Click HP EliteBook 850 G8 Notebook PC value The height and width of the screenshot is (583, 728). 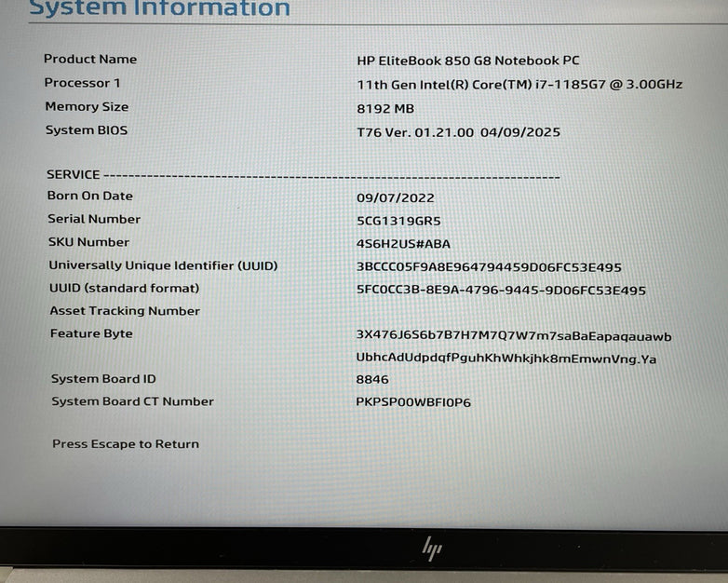468,61
